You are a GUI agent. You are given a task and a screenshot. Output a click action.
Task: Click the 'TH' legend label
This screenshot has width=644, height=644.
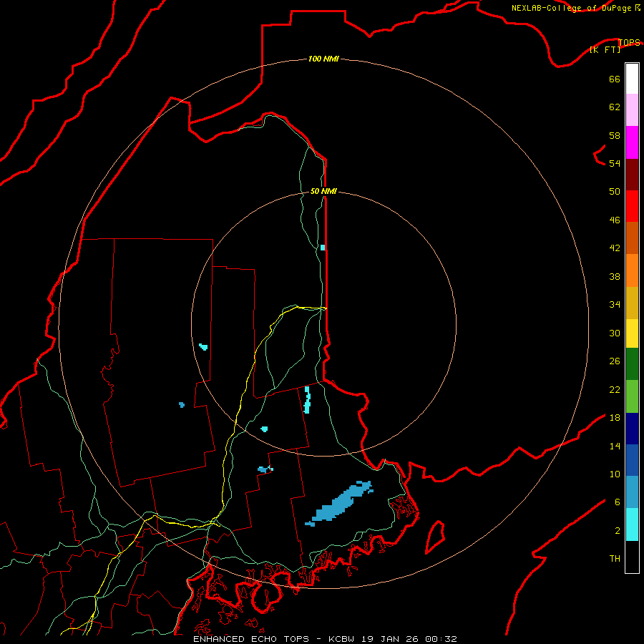[615, 559]
